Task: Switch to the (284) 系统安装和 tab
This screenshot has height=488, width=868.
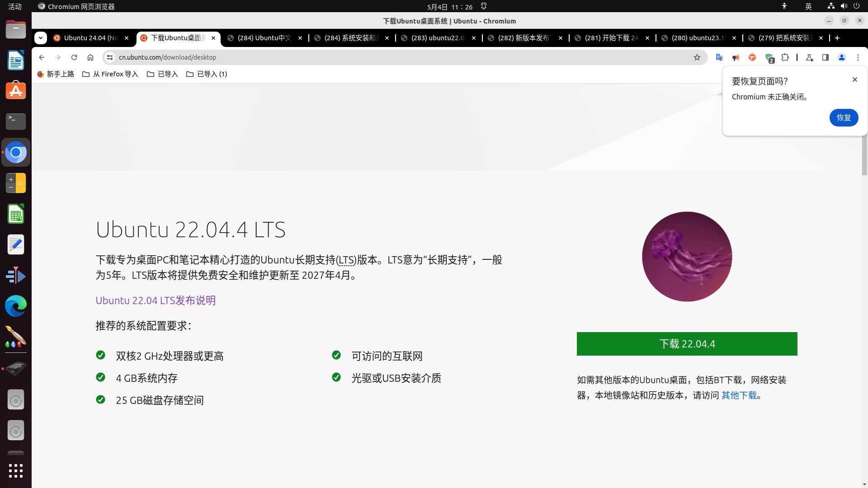Action: click(352, 38)
